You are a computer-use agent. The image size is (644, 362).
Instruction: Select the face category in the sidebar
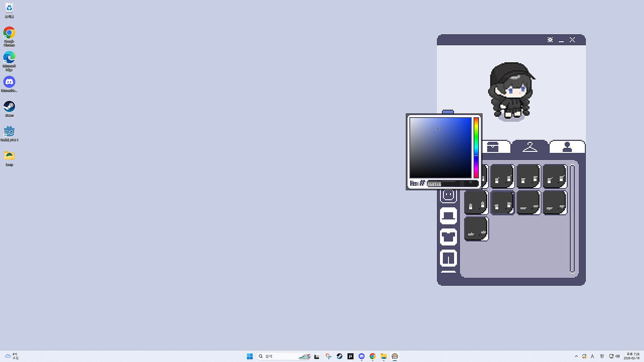(448, 195)
